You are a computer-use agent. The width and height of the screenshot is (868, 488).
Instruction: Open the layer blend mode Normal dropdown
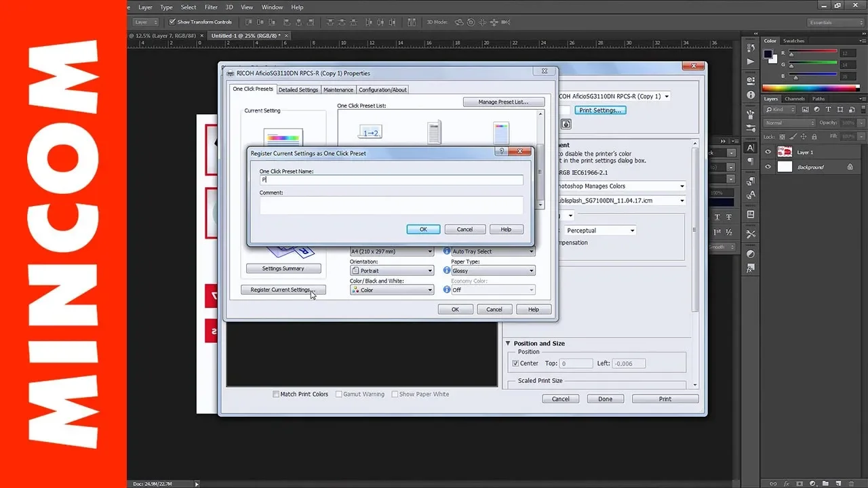(789, 123)
